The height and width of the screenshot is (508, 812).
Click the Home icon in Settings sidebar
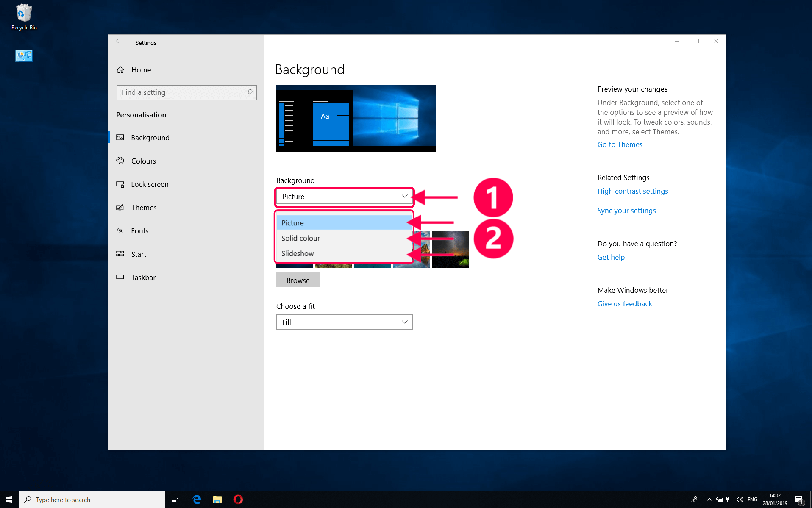pyautogui.click(x=121, y=70)
